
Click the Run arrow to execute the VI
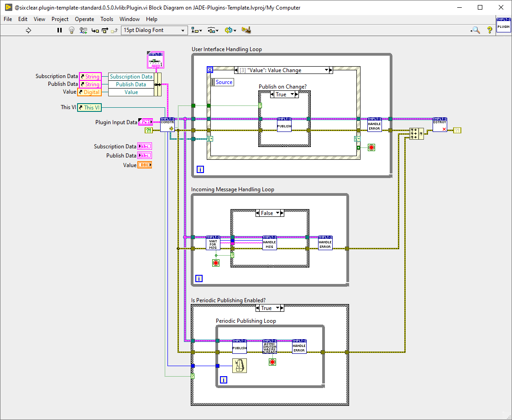coord(28,30)
